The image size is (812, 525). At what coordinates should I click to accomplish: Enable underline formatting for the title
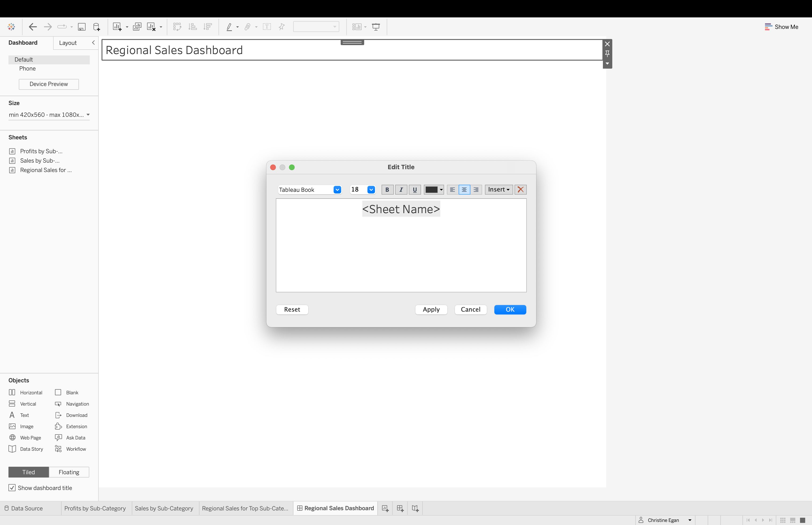click(414, 190)
